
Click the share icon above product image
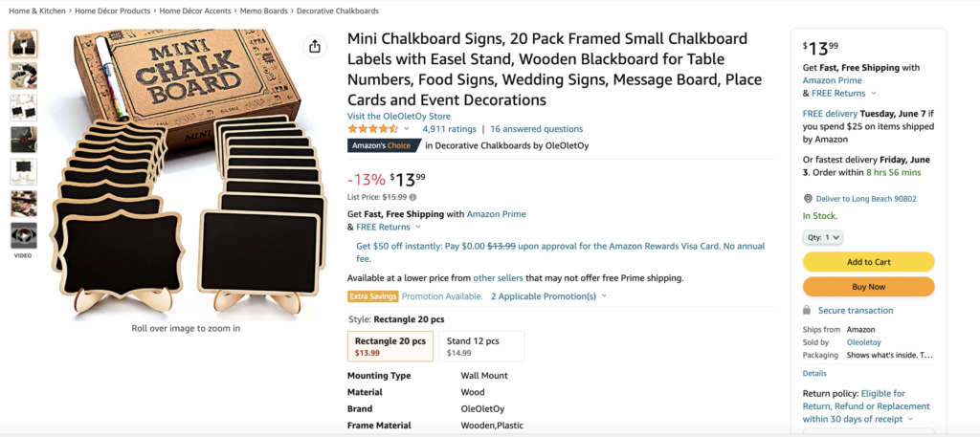pyautogui.click(x=313, y=47)
